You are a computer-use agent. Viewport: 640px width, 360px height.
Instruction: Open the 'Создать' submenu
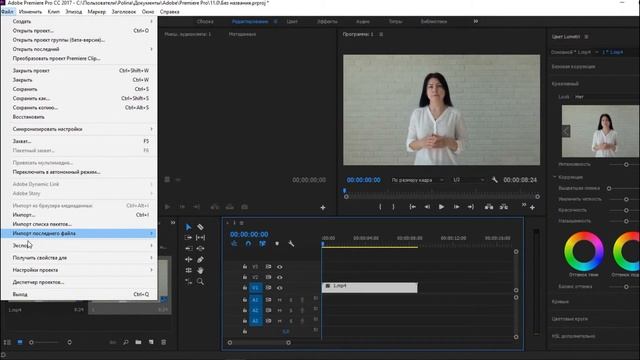78,21
